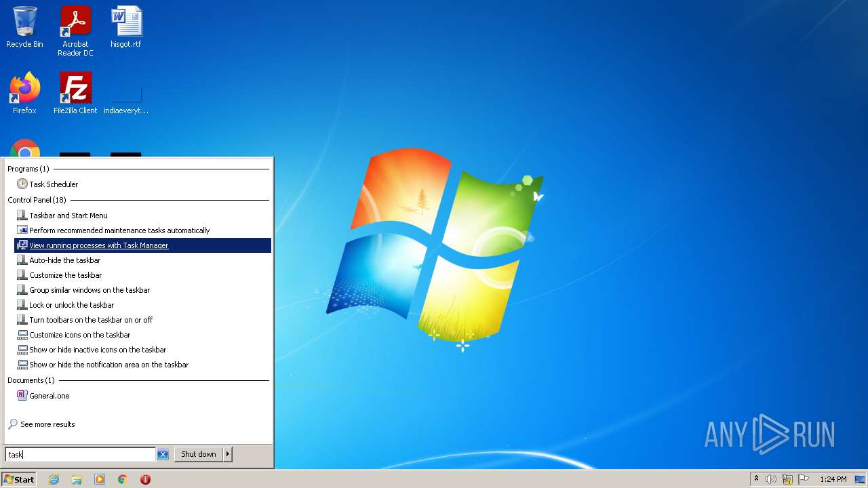Click the Start button
Viewport: 868px width, 488px height.
point(19,479)
